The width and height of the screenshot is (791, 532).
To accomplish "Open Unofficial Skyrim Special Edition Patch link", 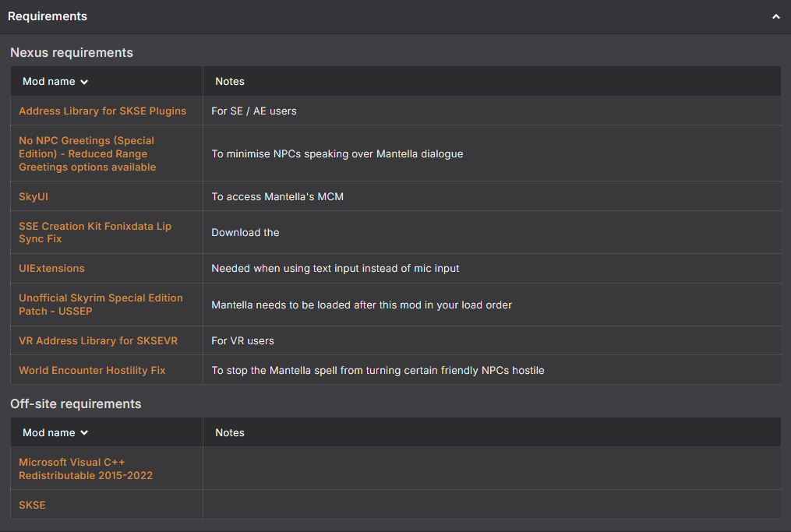I will click(x=101, y=305).
